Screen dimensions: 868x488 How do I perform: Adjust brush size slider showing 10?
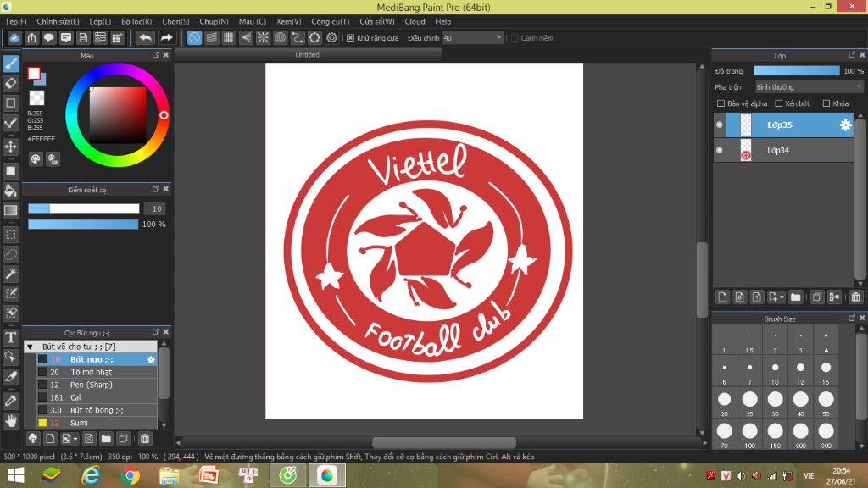(84, 208)
